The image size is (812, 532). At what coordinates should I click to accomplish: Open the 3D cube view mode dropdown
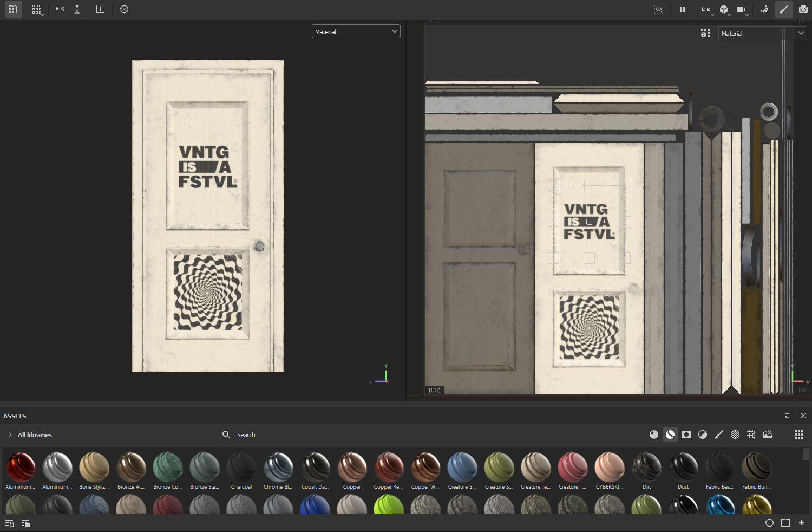coord(724,9)
